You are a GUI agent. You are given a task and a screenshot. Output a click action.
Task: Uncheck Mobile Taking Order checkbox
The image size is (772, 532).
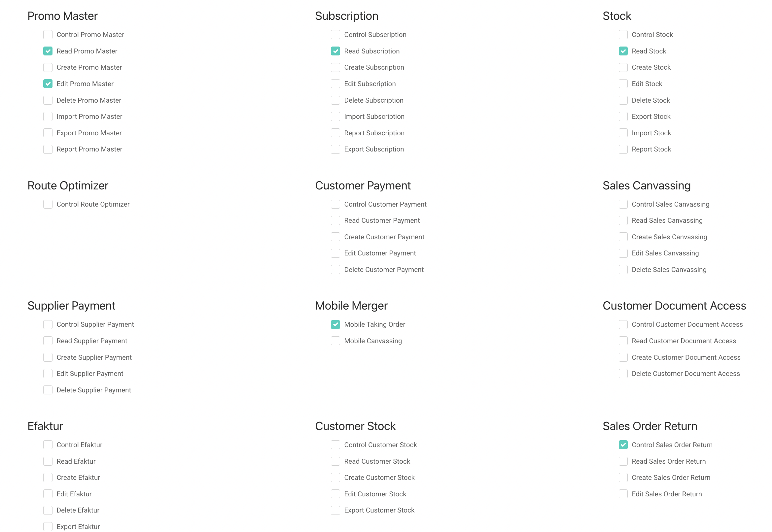click(335, 324)
